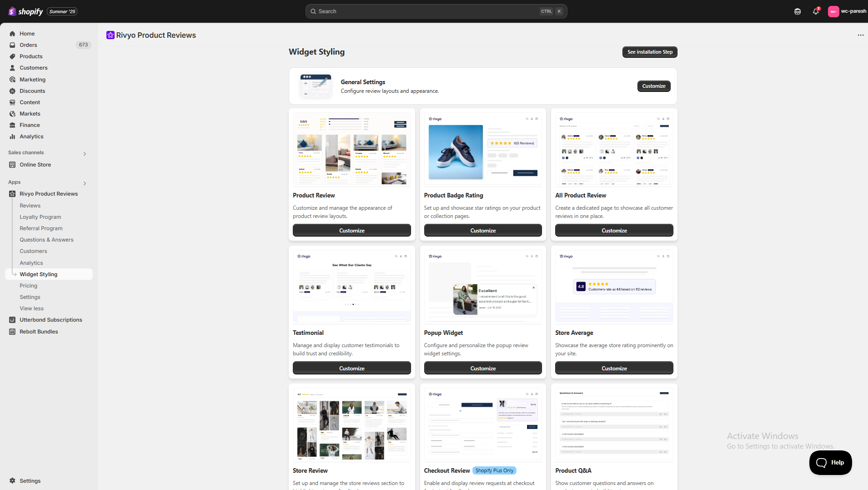Click the Orders inbox icon
Image resolution: width=868 pixels, height=490 pixels.
[12, 45]
